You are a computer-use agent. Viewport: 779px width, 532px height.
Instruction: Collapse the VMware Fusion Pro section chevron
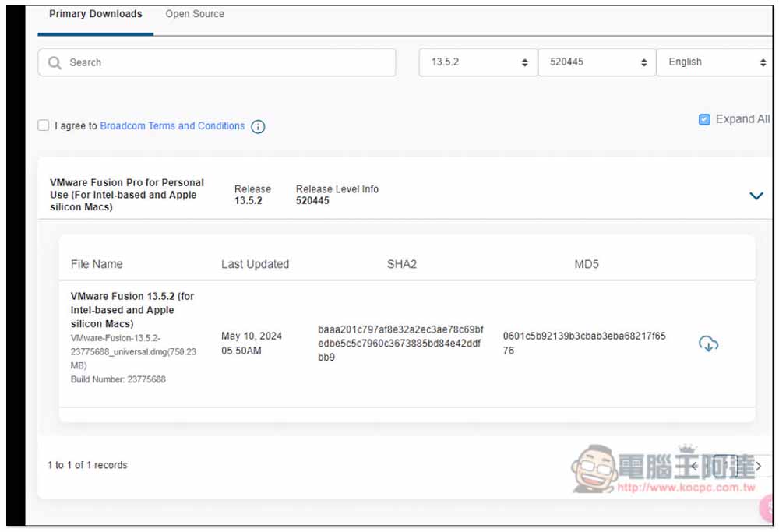point(756,196)
